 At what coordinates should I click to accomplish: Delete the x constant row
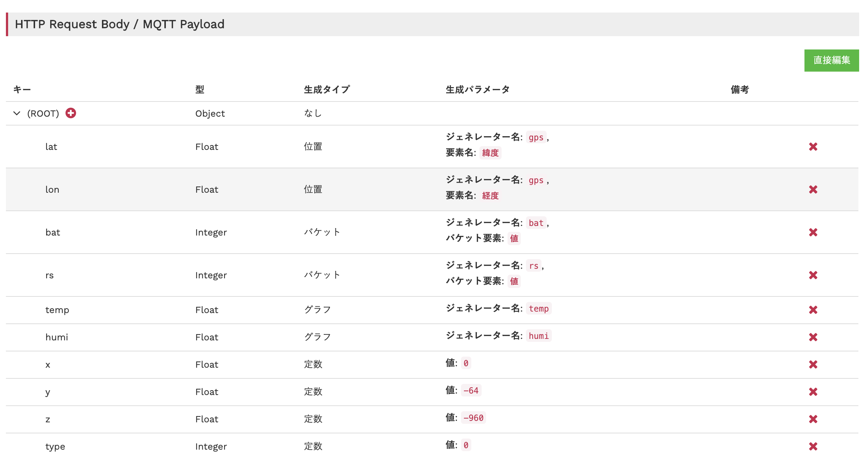click(x=813, y=364)
